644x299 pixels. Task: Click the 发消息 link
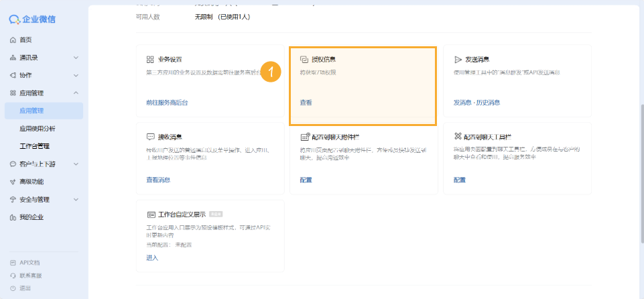(x=462, y=103)
